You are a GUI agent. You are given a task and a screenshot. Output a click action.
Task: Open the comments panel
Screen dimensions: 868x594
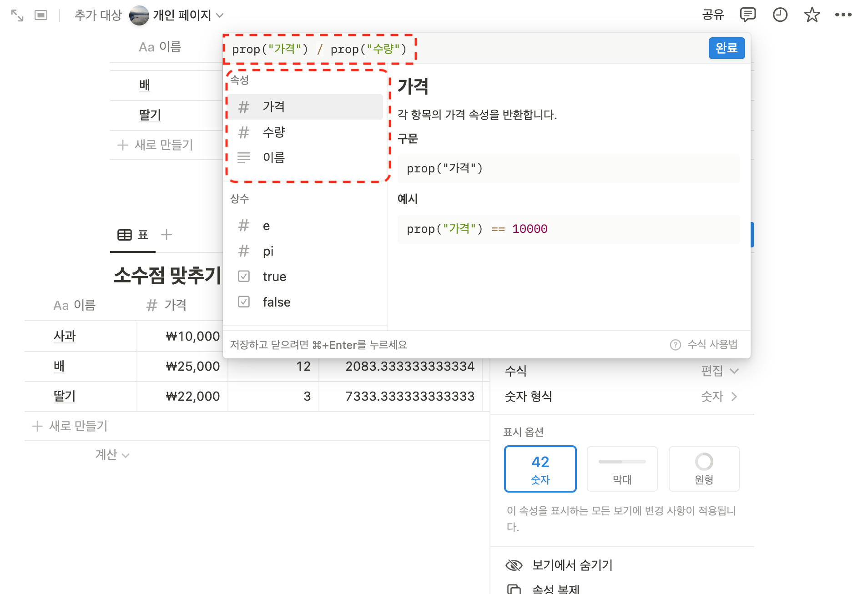pyautogui.click(x=748, y=15)
